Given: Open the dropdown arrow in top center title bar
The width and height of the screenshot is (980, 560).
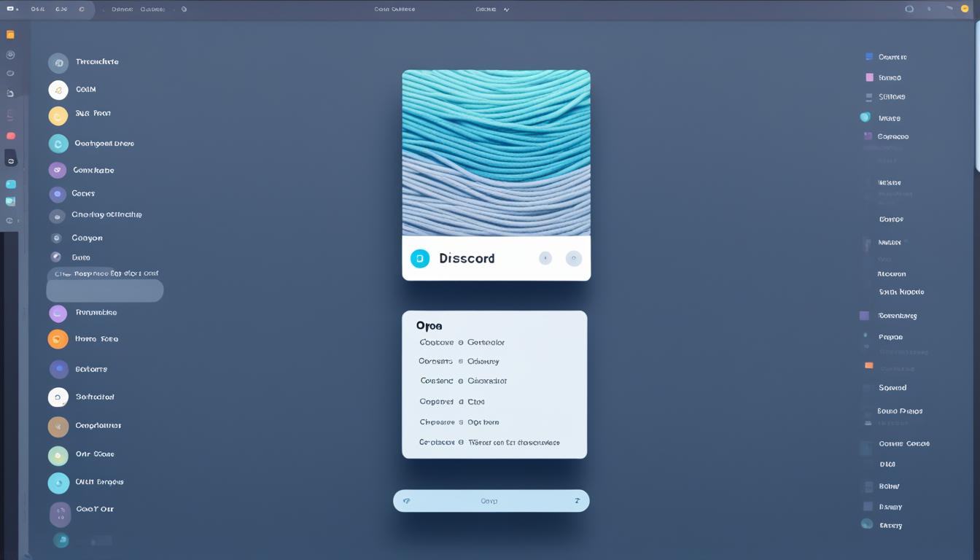Looking at the screenshot, I should [x=507, y=9].
